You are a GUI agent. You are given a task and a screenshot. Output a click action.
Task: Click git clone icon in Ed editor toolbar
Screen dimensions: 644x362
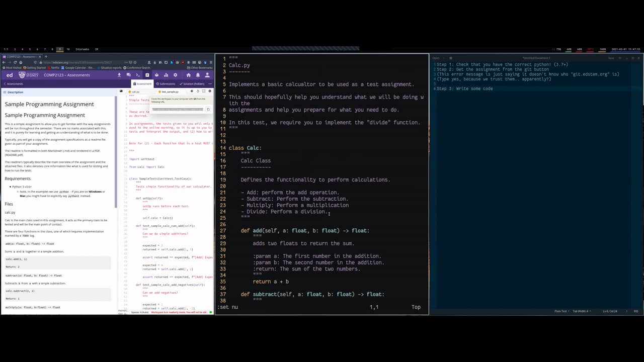192,92
